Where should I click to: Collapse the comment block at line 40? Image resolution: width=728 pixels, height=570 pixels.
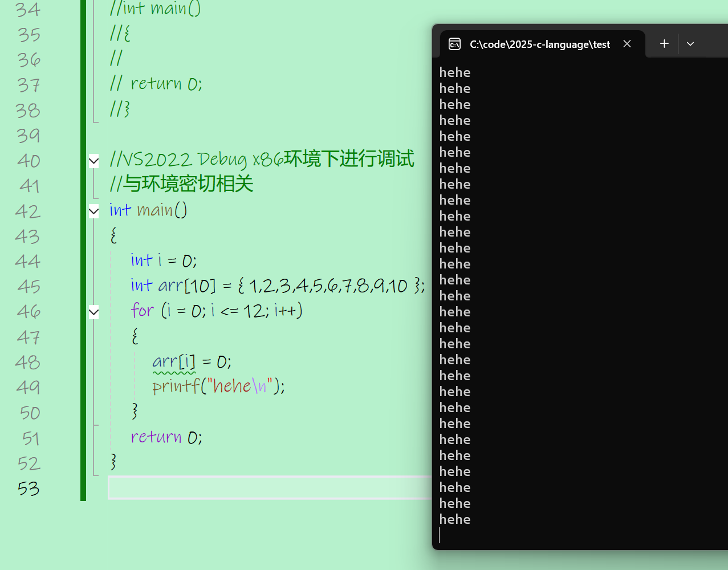pos(94,161)
